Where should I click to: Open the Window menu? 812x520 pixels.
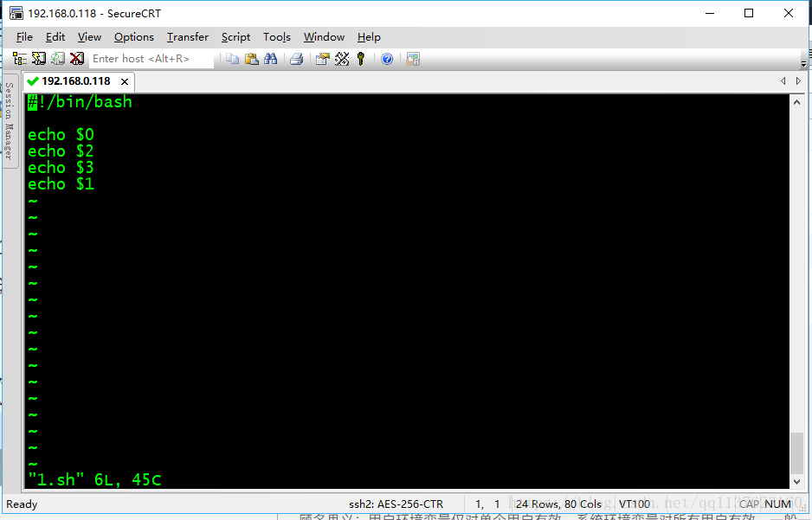tap(324, 37)
